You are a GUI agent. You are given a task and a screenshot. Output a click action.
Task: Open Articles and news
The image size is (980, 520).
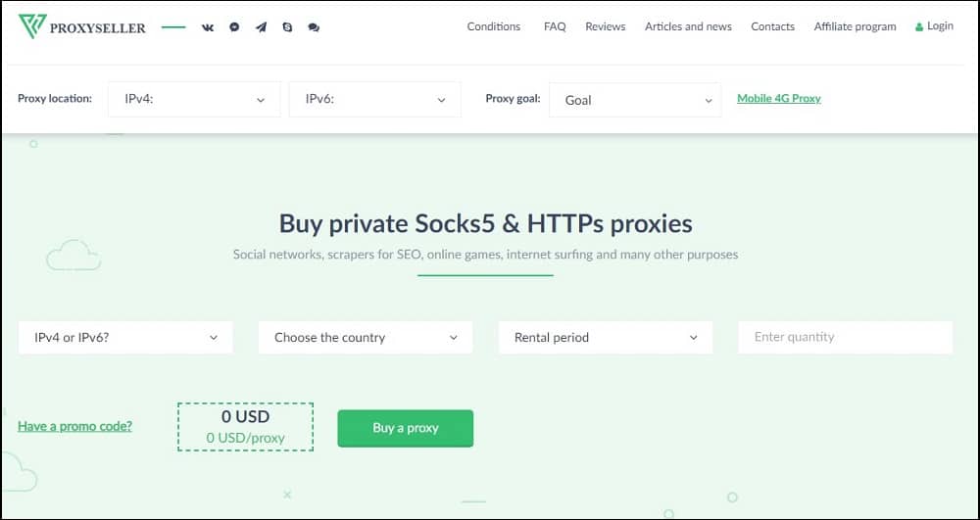pos(688,26)
